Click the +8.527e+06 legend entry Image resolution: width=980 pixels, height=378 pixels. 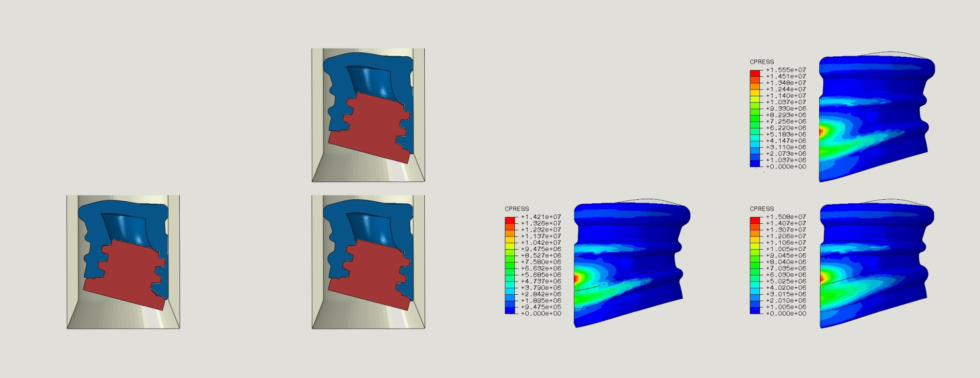click(x=541, y=256)
